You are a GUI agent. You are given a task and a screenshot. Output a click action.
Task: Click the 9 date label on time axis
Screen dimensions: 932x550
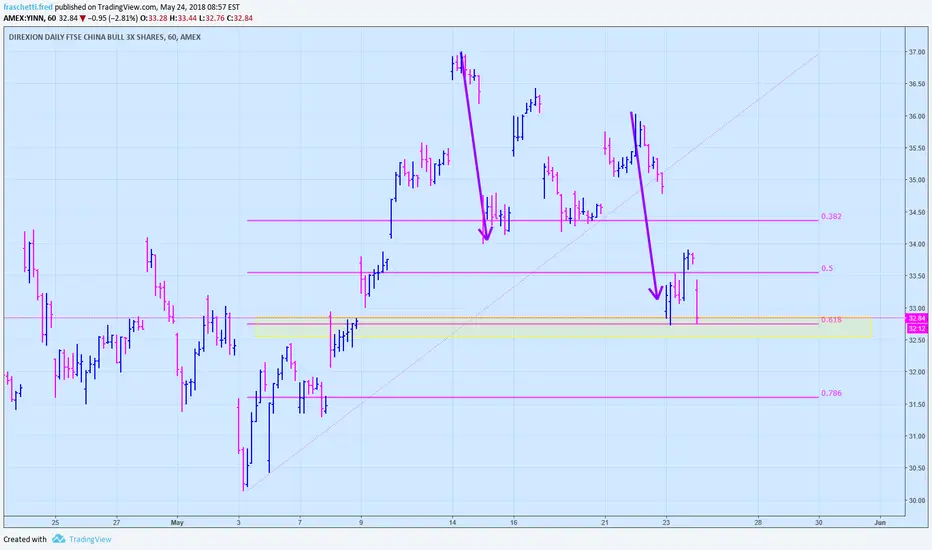(x=361, y=523)
